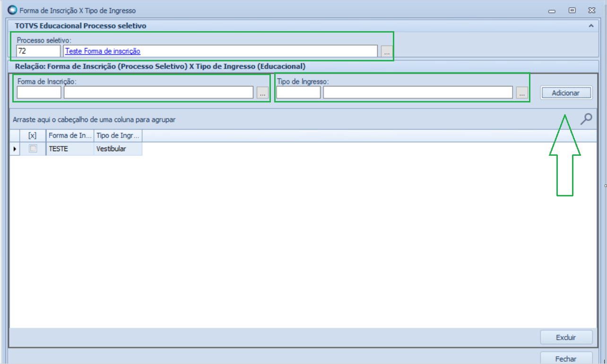Click the Tipo de Ingresso description field
Screen dimensions: 607x364
(x=418, y=93)
